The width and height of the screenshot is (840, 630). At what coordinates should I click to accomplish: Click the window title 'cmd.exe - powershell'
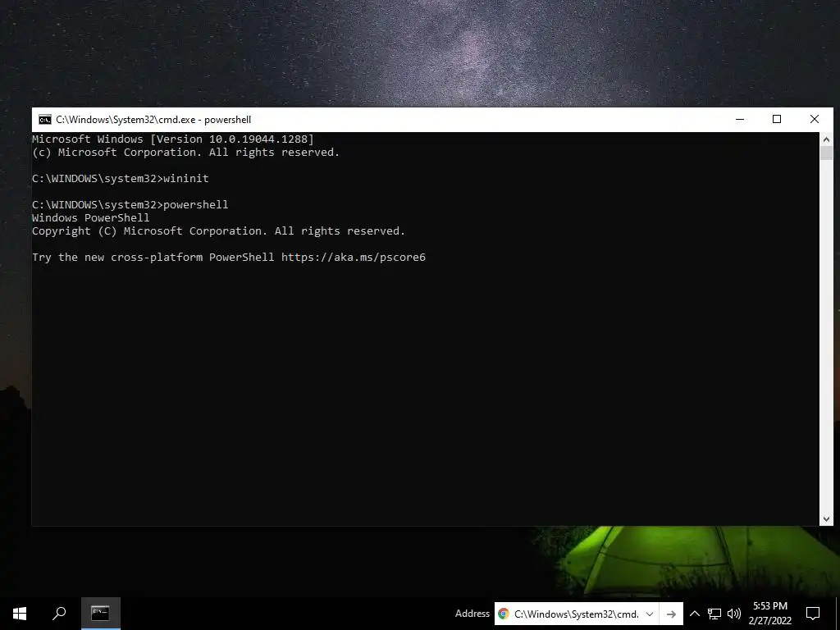click(153, 120)
